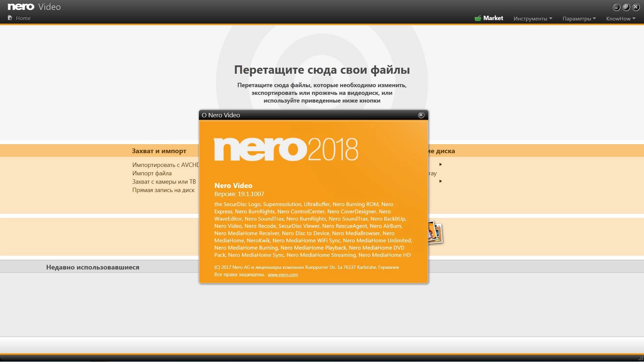This screenshot has width=644, height=362.
Task: Open the Market shopping basket icon
Action: (x=478, y=18)
